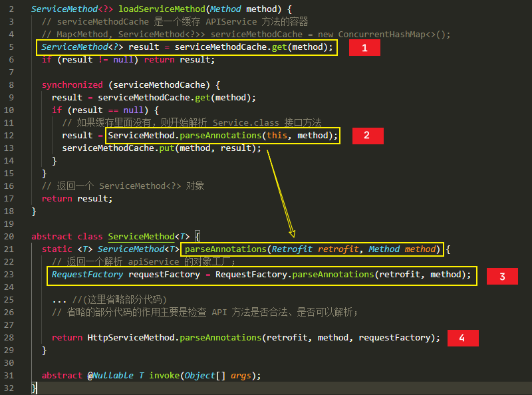Click 'requestFactory' argument on line 28
Image resolution: width=532 pixels, height=395 pixels.
coord(394,338)
